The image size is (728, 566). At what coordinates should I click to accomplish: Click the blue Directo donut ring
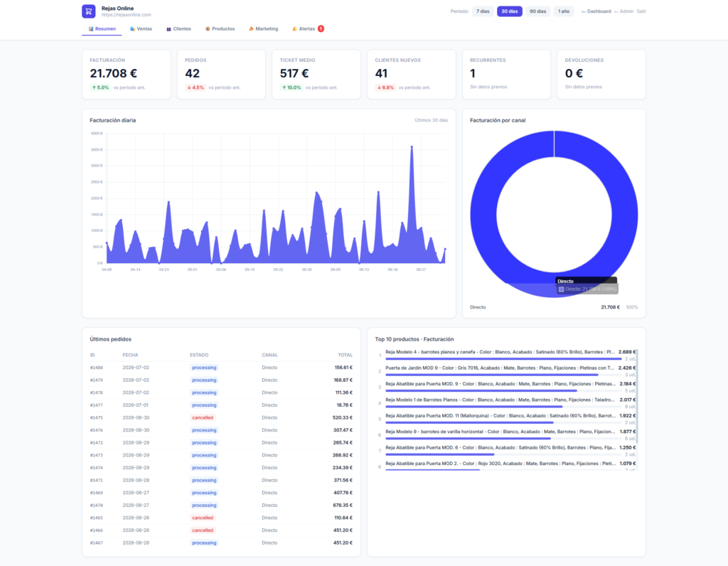point(483,214)
